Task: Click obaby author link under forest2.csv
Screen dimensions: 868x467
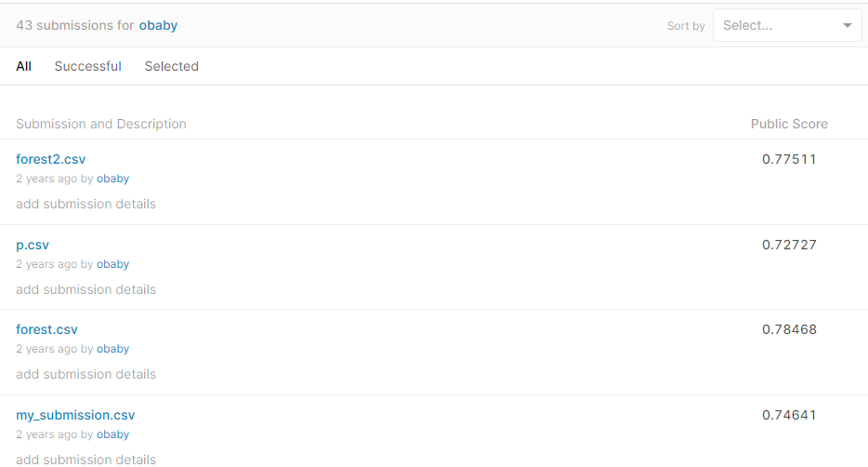Action: 112,179
